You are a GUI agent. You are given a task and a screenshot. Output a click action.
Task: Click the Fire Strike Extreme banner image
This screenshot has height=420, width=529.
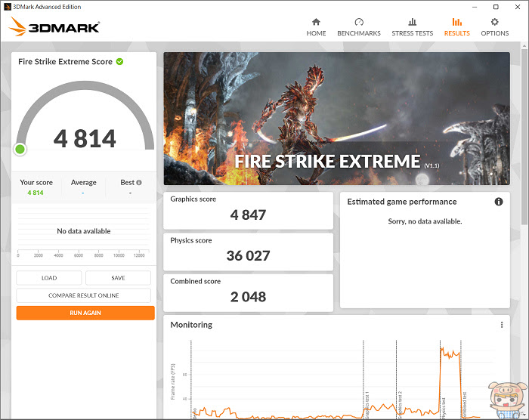(337, 119)
